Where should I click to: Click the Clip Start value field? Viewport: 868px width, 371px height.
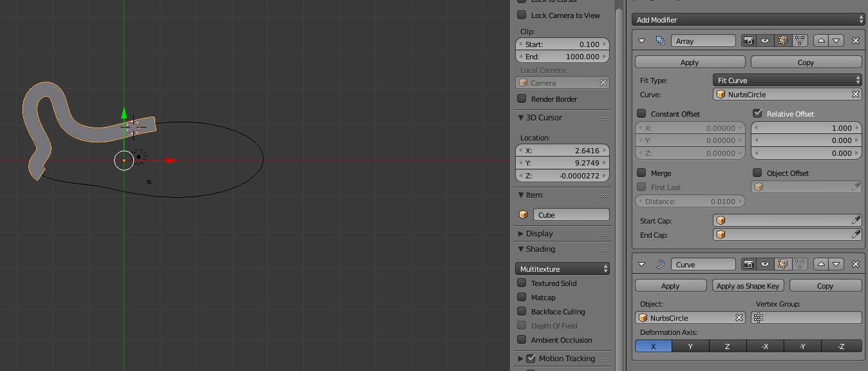point(562,44)
